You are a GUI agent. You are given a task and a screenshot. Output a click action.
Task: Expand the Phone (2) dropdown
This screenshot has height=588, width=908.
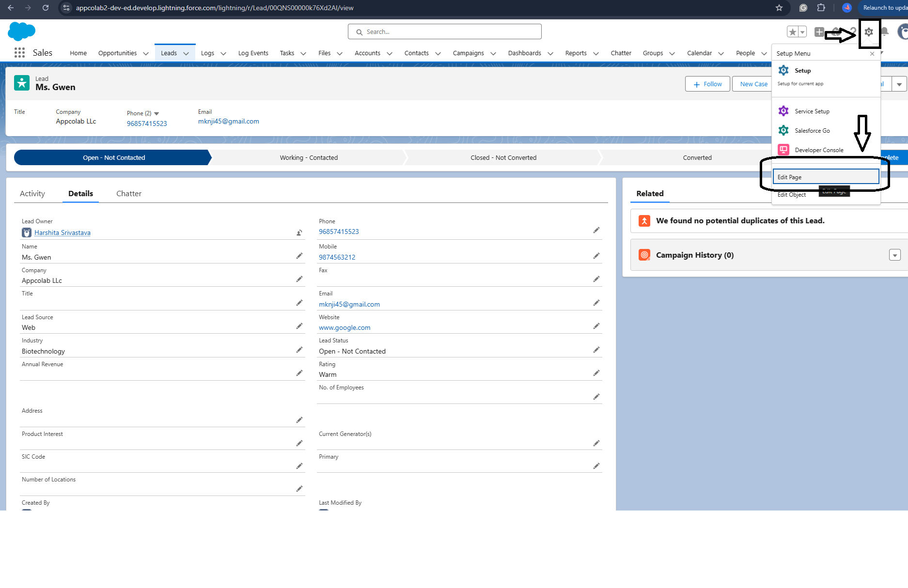(157, 113)
